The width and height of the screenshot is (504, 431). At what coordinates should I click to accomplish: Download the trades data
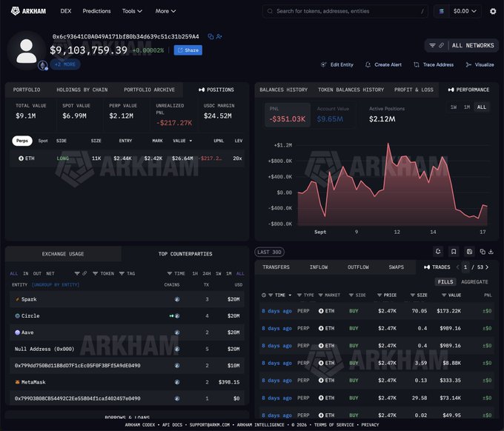(491, 252)
